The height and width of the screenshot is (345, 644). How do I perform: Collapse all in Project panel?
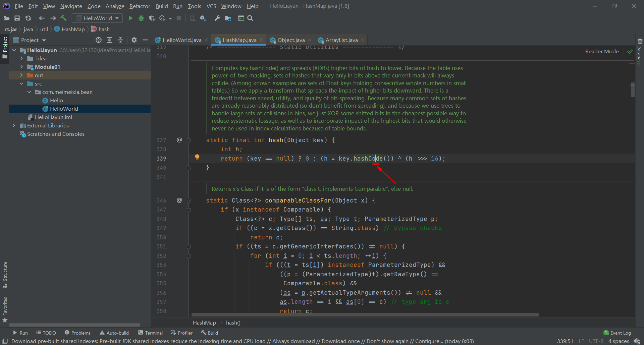pos(120,40)
